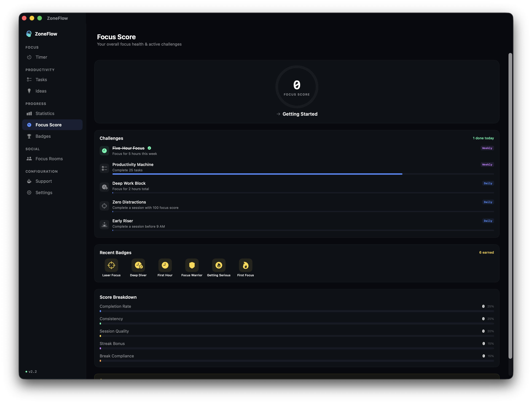The height and width of the screenshot is (404, 532).
Task: Select the Focus Warrior badge
Action: coord(192,265)
